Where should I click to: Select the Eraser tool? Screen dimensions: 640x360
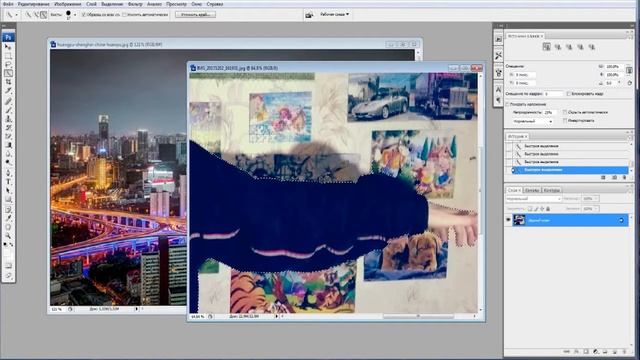pos(8,136)
